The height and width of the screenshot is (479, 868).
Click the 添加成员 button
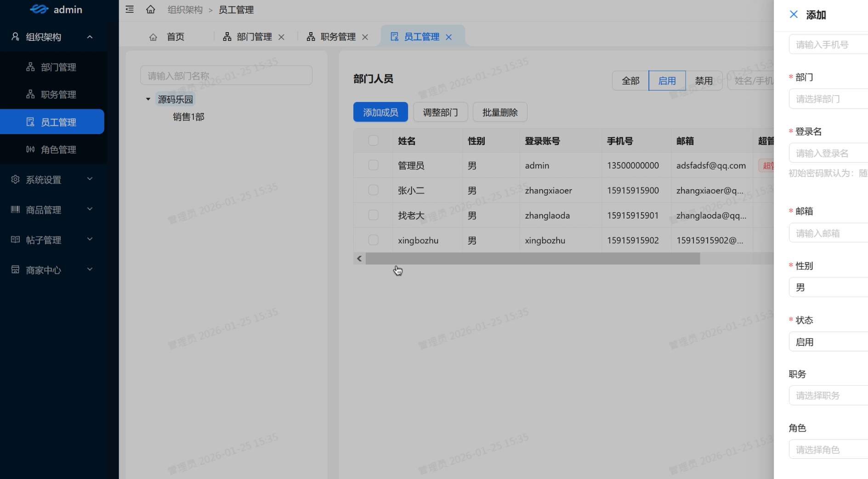(380, 112)
